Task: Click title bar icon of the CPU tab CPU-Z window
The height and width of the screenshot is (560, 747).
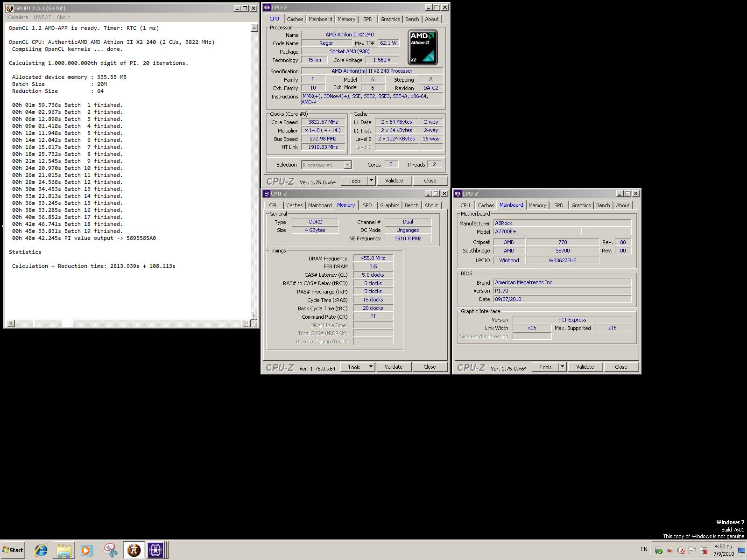Action: point(267,7)
